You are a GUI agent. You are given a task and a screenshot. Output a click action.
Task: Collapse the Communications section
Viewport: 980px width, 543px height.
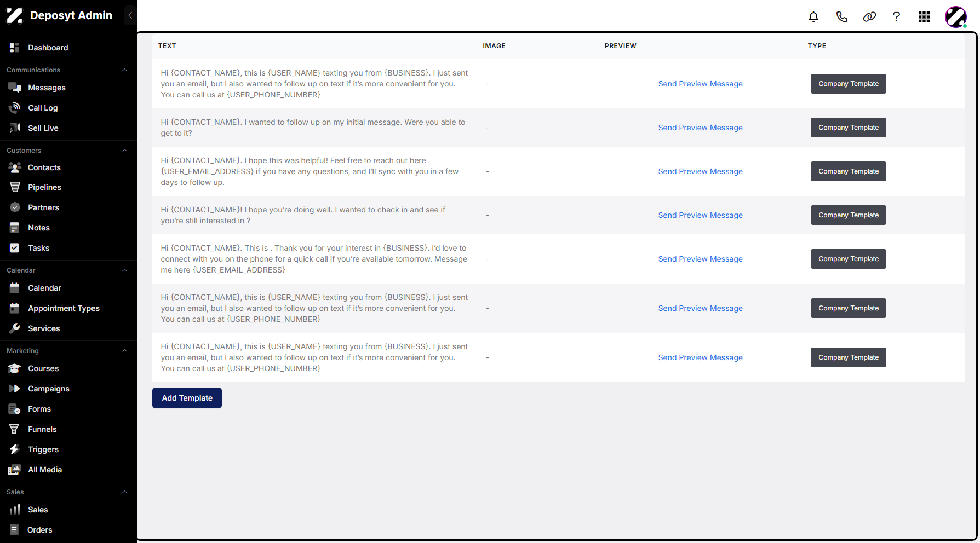point(124,70)
